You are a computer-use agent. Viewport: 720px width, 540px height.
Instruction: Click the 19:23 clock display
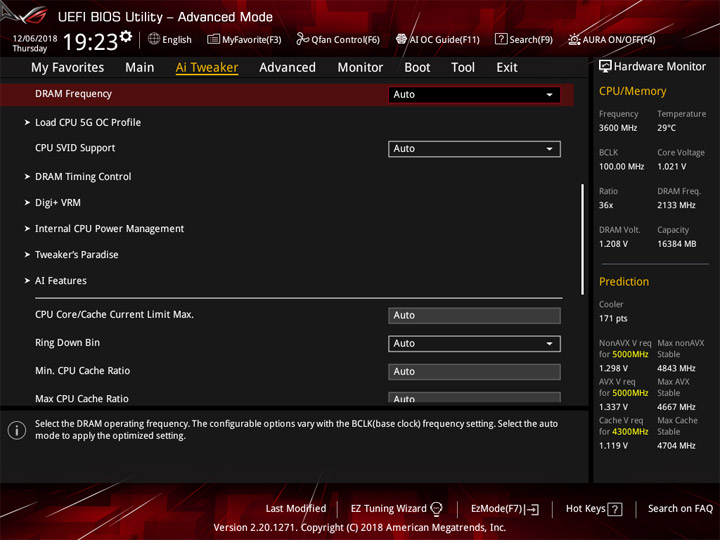pos(90,42)
